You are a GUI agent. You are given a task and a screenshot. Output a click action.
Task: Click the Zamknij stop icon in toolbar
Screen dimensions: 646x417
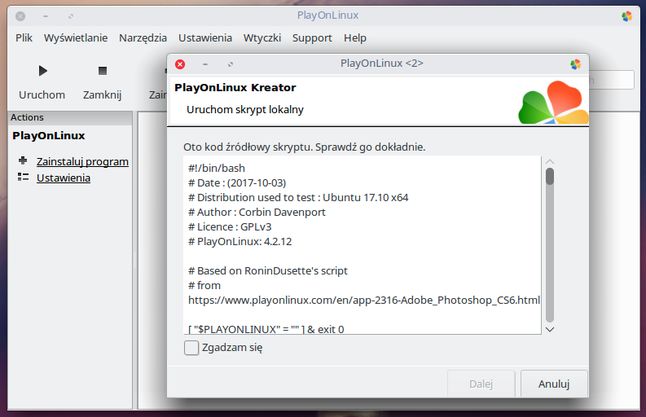(x=103, y=71)
